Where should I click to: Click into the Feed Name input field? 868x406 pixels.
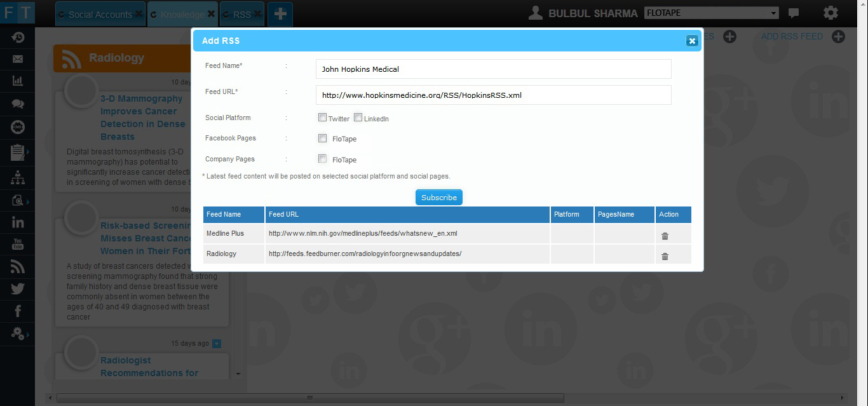pyautogui.click(x=494, y=69)
